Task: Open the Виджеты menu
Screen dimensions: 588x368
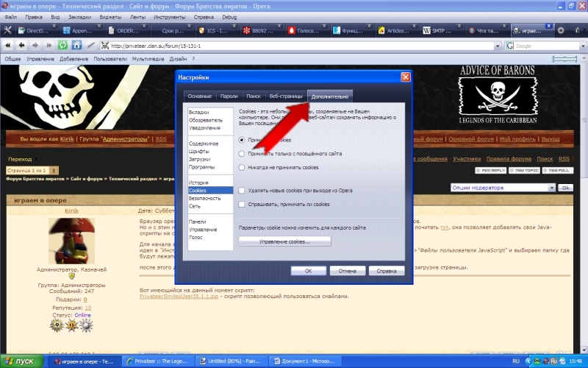Action: point(110,17)
